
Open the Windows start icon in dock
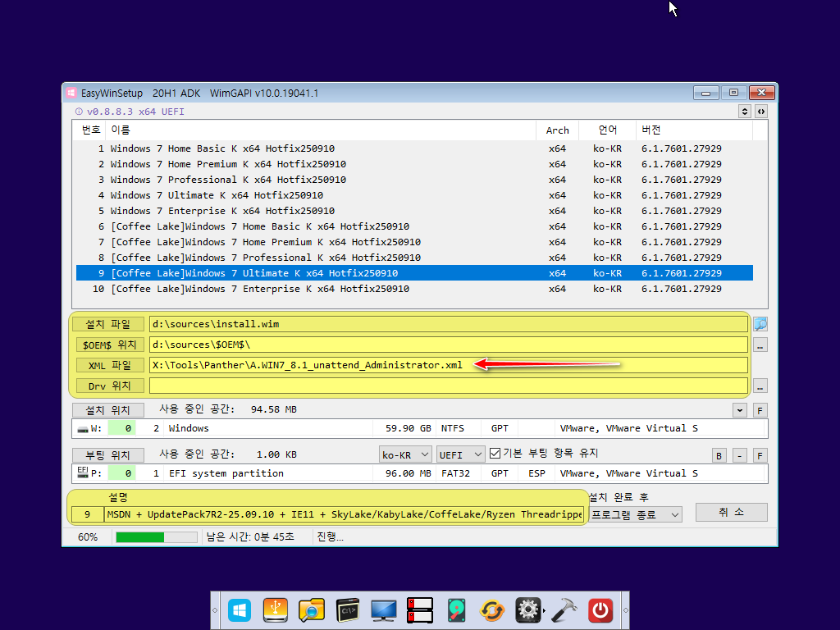(239, 610)
